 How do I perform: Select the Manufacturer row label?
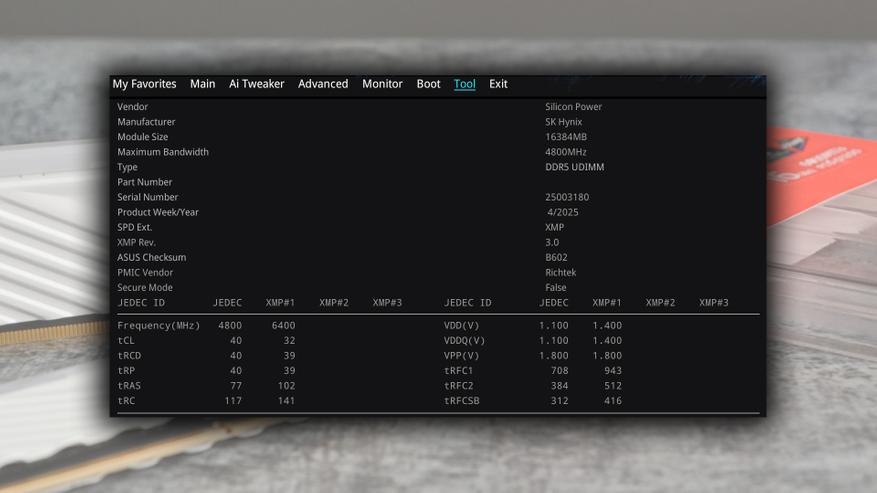[146, 122]
